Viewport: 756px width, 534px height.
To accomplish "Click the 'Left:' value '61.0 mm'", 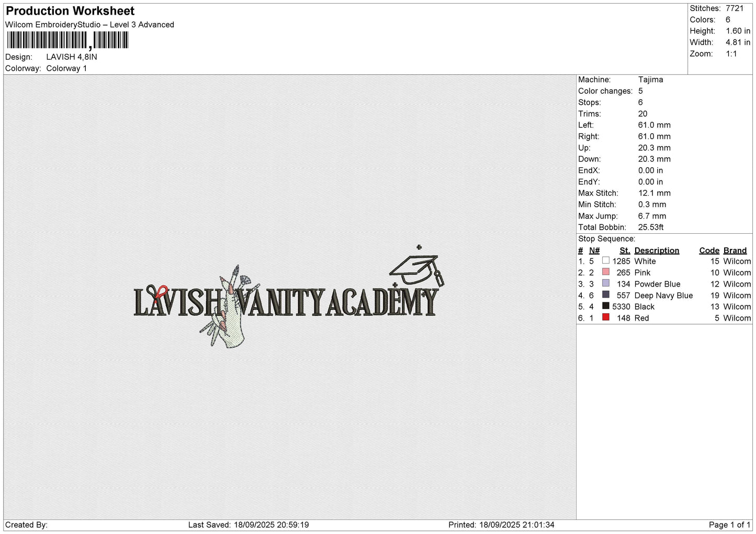I will [654, 125].
